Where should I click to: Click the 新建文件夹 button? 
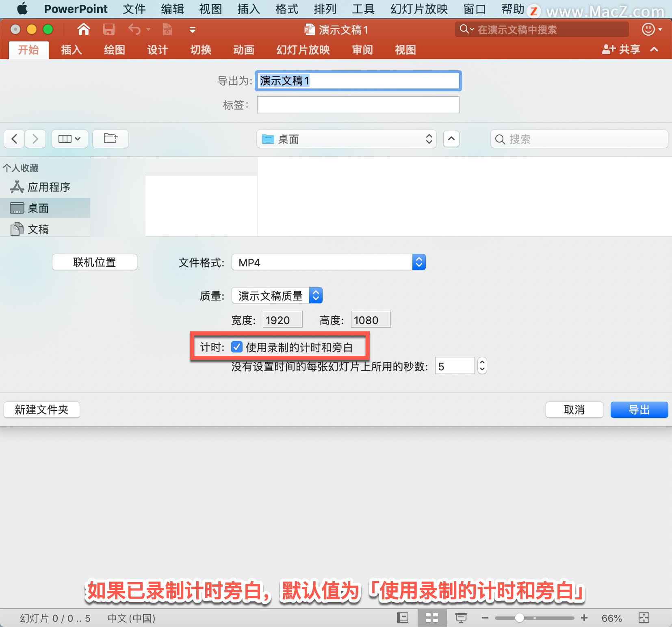[x=42, y=410]
